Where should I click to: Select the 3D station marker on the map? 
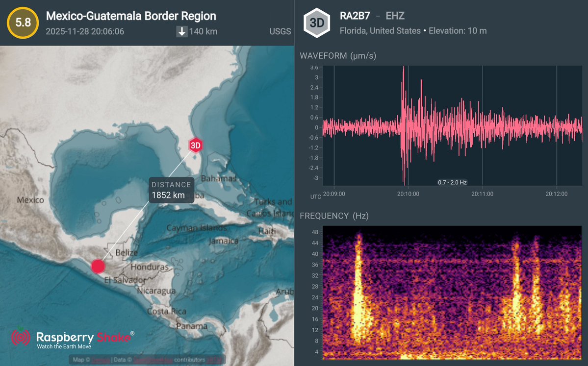tap(195, 145)
